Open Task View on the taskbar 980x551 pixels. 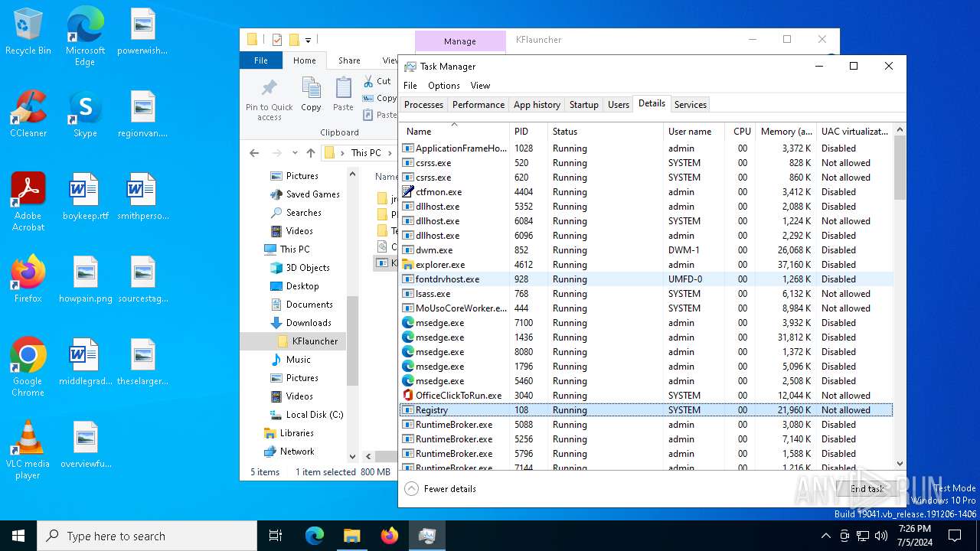point(276,536)
